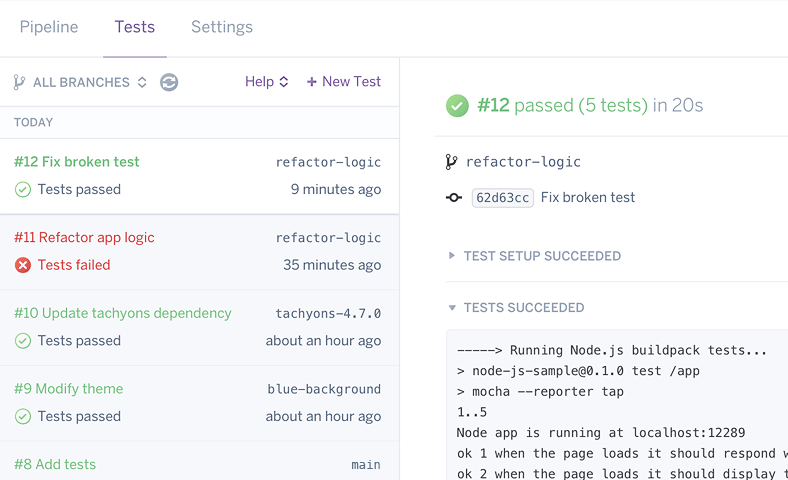Viewport: 788px width, 480px height.
Task: Click the passed checkmark icon for test #10 row
Action: coord(23,341)
